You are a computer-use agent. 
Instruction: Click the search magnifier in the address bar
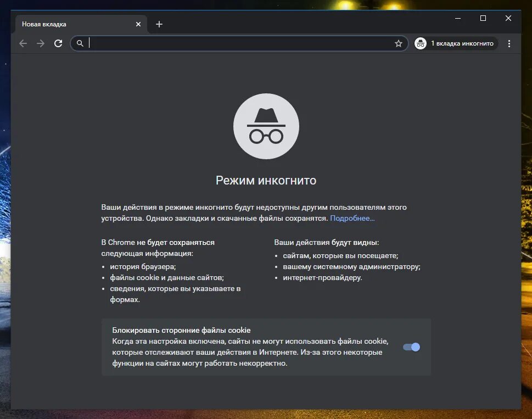coord(80,43)
